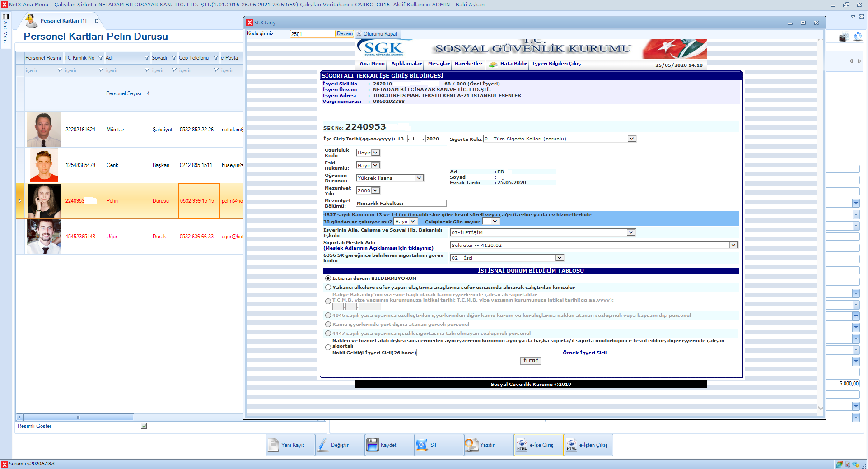
Task: Open the Cep Telefonu column filter
Action: click(x=216, y=58)
